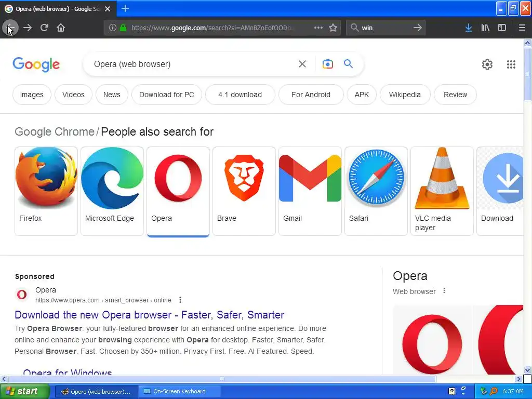This screenshot has width=532, height=399.
Task: Open the Firefox card
Action: pos(46,191)
